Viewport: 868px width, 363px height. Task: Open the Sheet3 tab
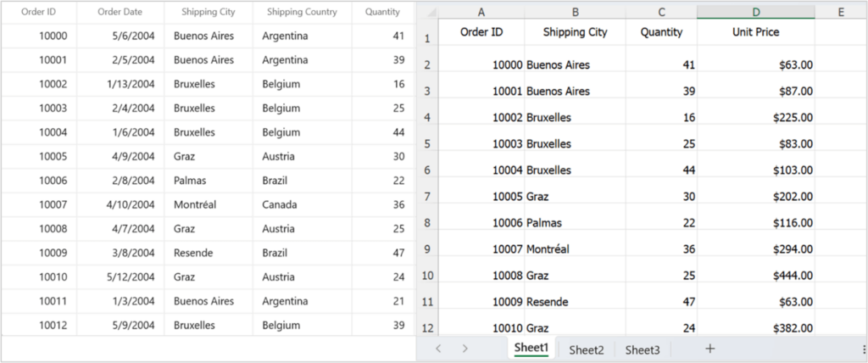(643, 349)
